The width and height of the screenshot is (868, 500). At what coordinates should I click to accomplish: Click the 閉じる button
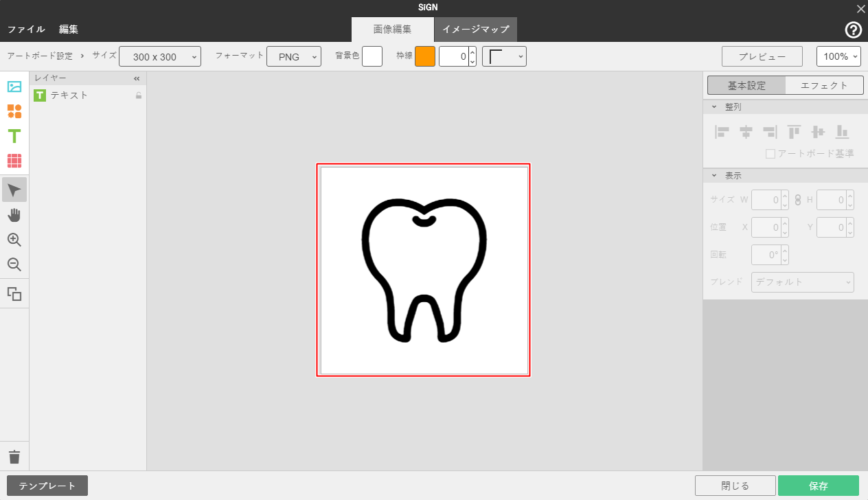pyautogui.click(x=735, y=486)
